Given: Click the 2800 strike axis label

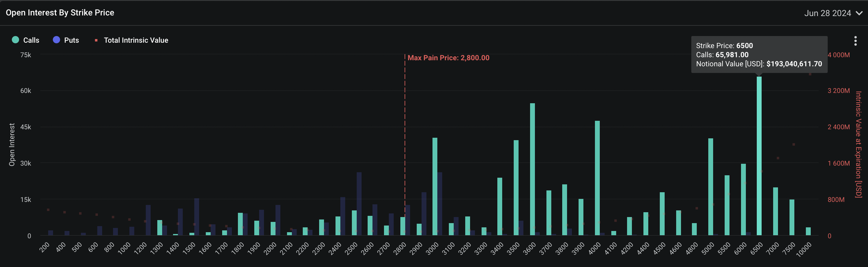Looking at the screenshot, I should point(400,249).
